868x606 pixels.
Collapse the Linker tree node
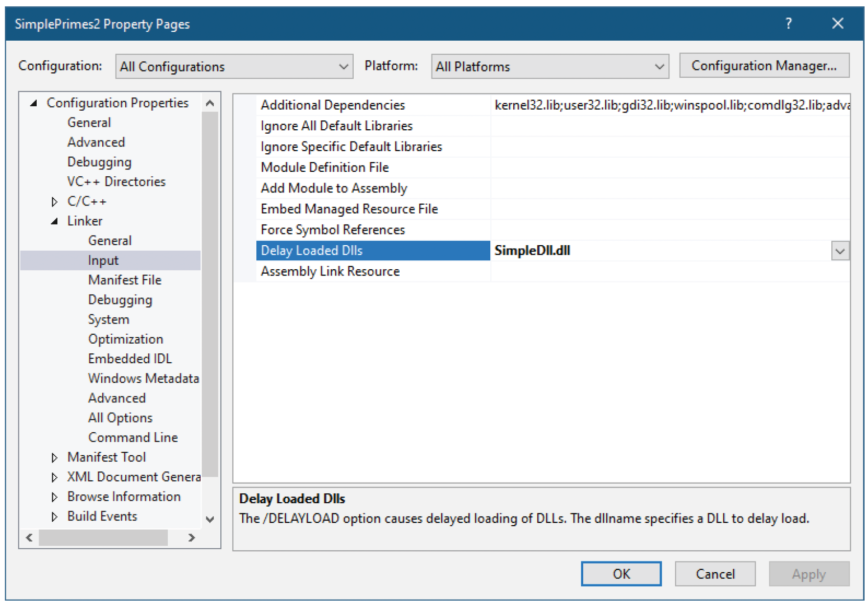(54, 221)
